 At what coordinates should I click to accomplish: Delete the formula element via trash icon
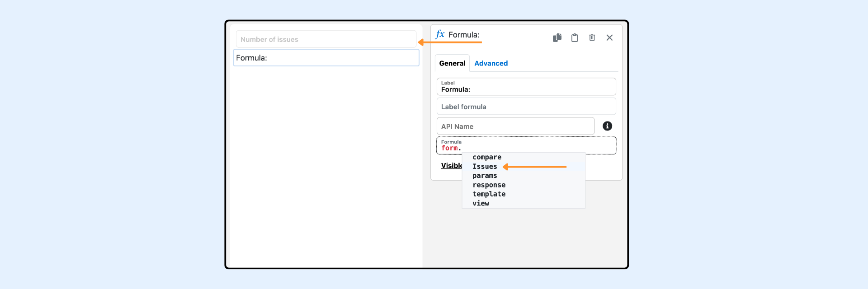[x=592, y=37]
